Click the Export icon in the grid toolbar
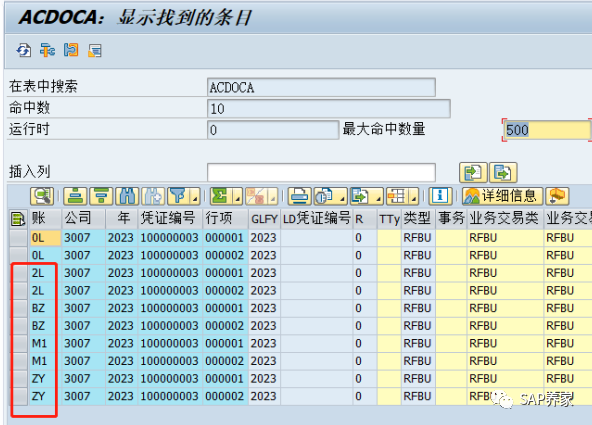The width and height of the screenshot is (592, 425). [361, 196]
